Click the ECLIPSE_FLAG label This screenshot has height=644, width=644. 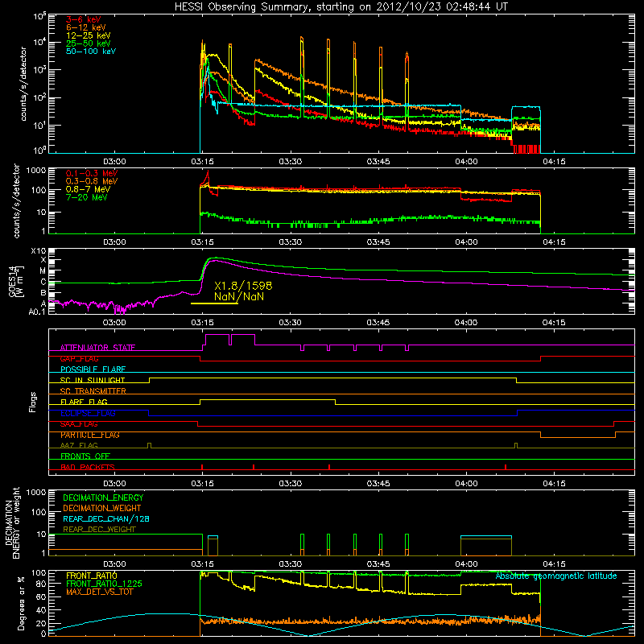88,413
